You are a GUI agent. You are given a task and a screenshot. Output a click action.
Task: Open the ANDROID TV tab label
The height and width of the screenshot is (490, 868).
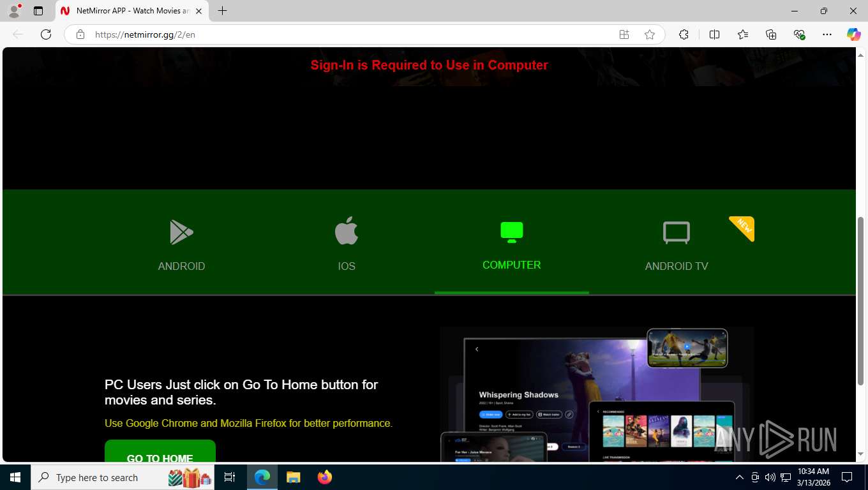(x=677, y=266)
